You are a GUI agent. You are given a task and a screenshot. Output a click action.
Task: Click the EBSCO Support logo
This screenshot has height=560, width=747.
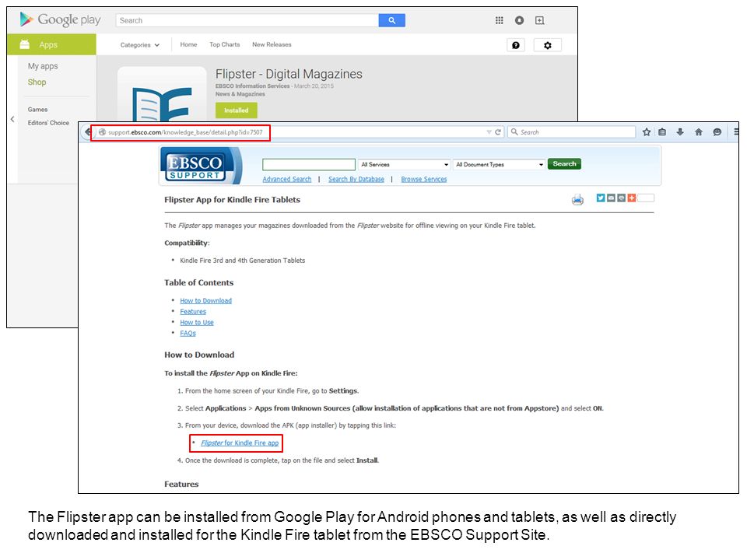tap(201, 165)
